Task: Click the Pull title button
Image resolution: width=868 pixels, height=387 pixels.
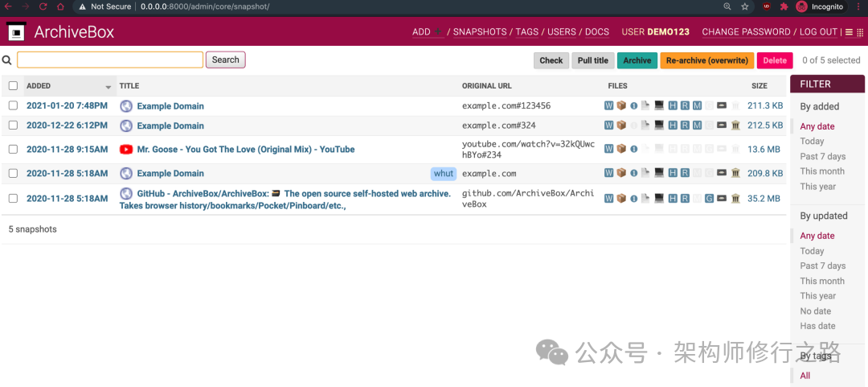Action: (593, 60)
